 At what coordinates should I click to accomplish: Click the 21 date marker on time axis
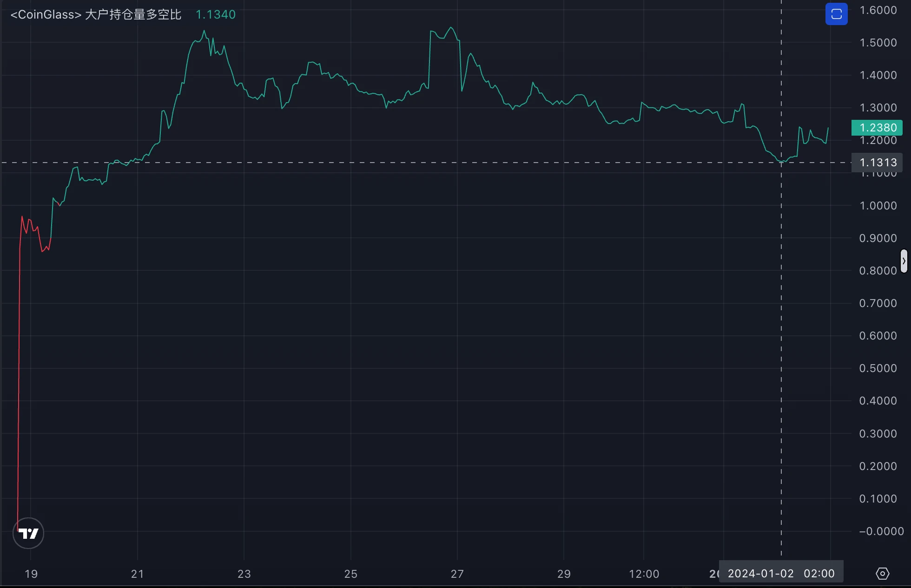tap(138, 574)
